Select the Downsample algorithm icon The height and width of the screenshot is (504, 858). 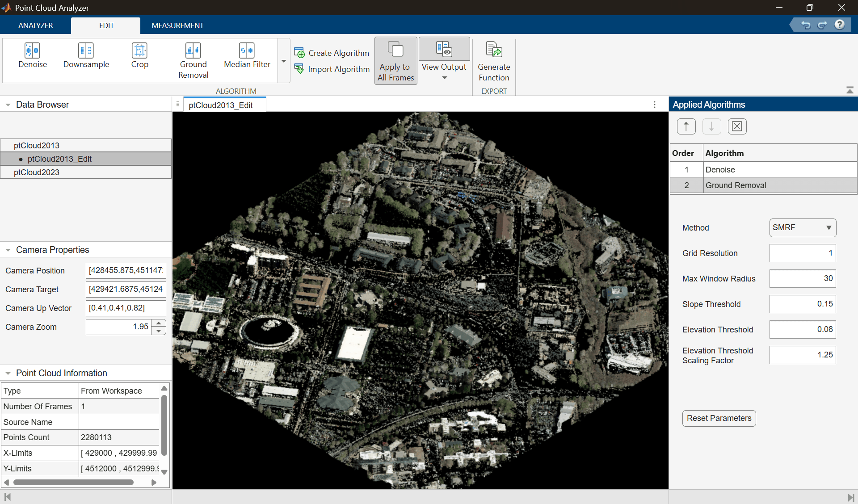tap(86, 50)
